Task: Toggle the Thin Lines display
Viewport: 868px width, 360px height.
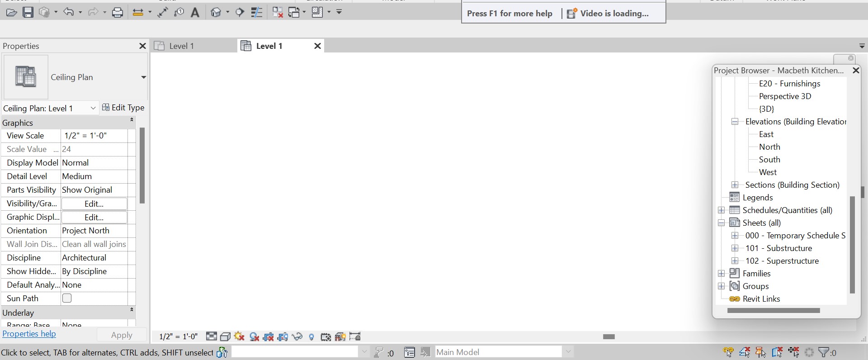Action: (256, 13)
